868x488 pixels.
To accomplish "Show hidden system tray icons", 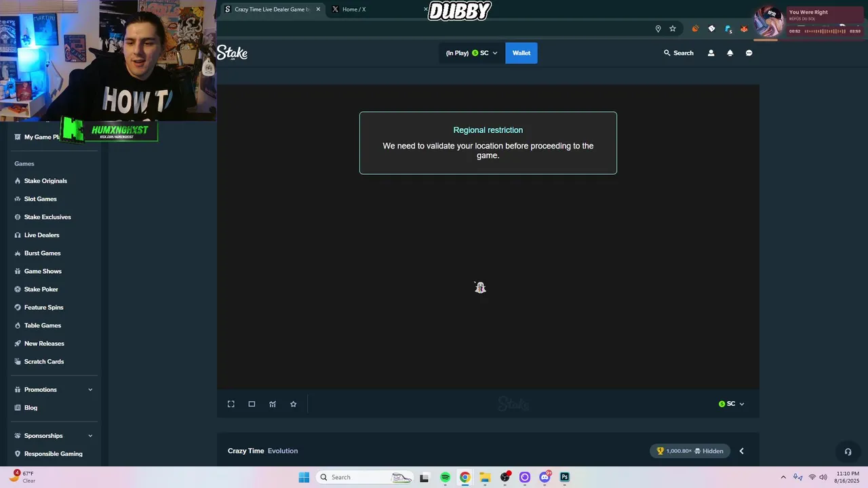I will tap(783, 477).
